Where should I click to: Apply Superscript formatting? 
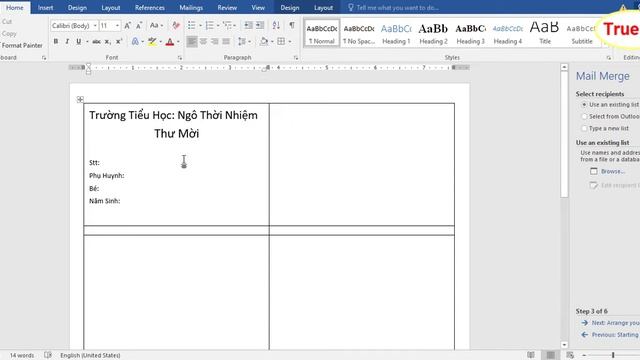119,41
